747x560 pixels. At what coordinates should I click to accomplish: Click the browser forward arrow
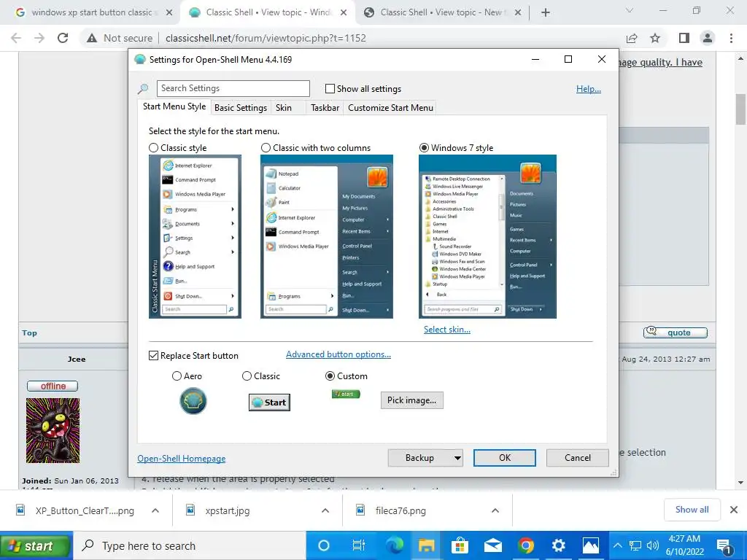[x=39, y=38]
